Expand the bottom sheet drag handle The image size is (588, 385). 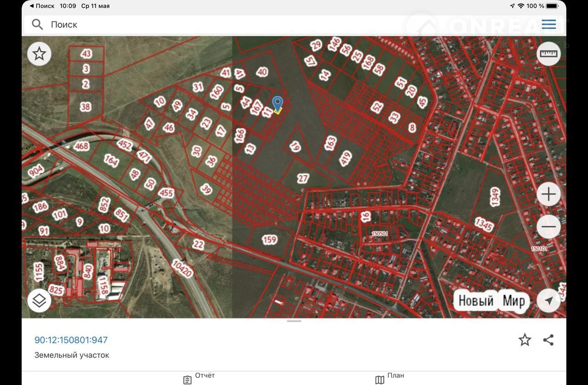[x=294, y=321]
